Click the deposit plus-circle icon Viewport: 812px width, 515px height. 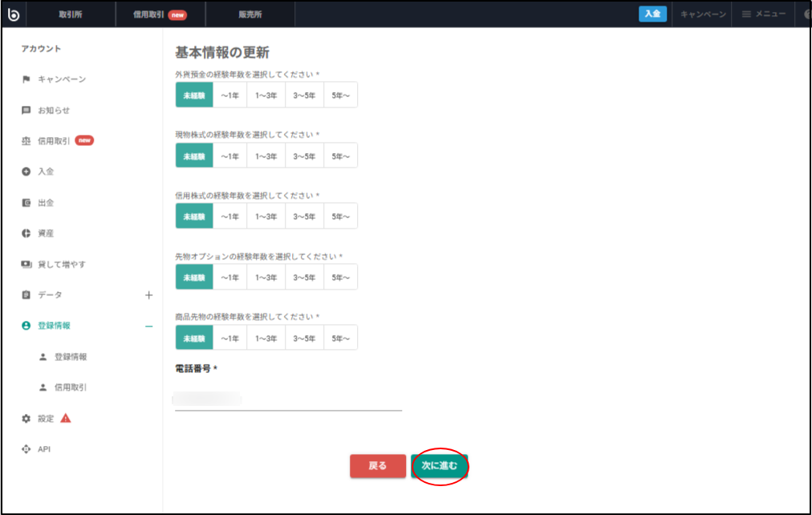(26, 172)
